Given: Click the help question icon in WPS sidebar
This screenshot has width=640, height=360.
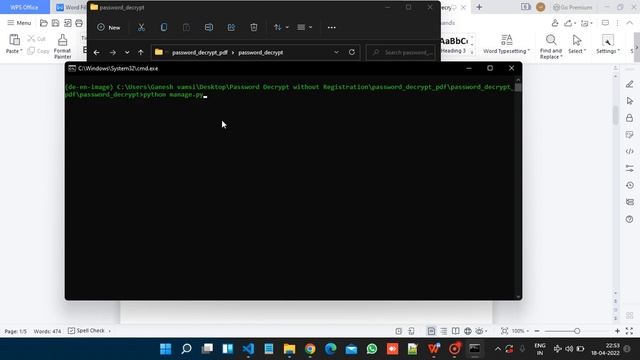Looking at the screenshot, I should pos(629,219).
